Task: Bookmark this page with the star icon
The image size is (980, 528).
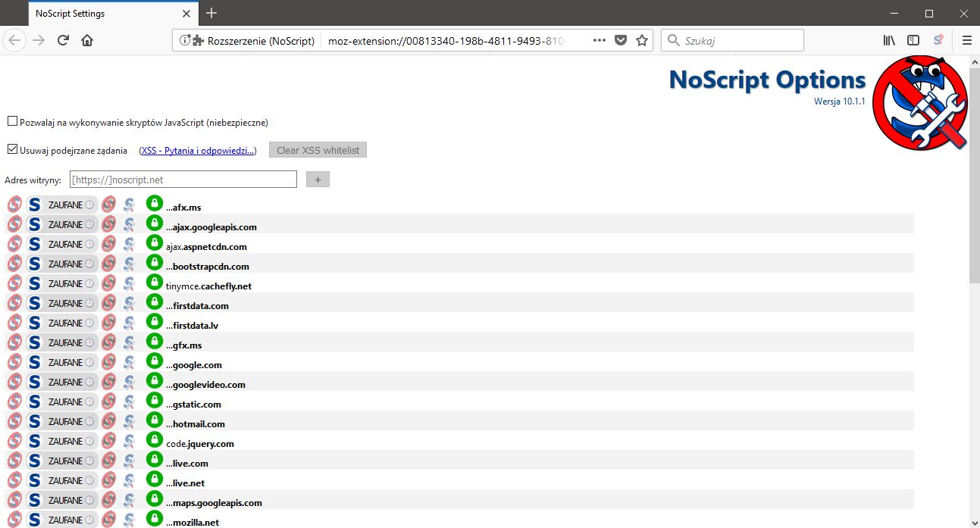Action: pos(642,40)
